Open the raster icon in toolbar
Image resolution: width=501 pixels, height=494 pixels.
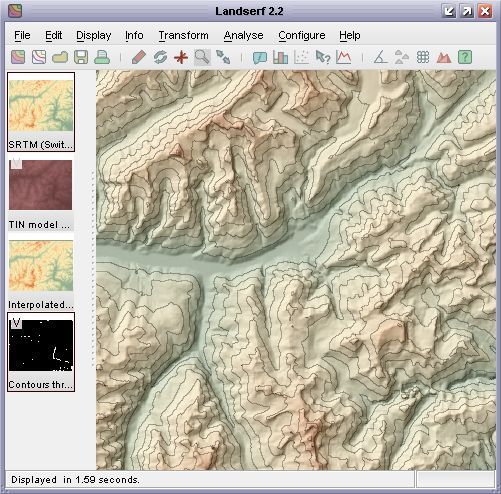pyautogui.click(x=18, y=57)
